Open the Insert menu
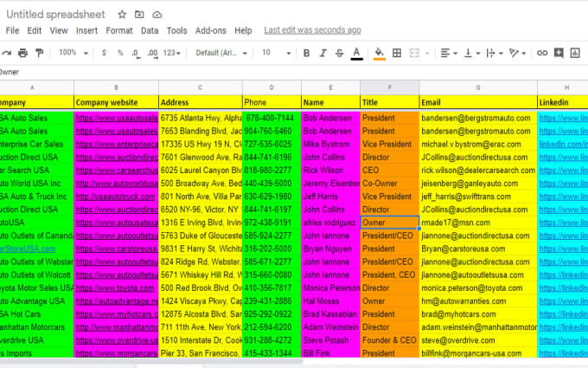The width and height of the screenshot is (588, 368). point(86,31)
